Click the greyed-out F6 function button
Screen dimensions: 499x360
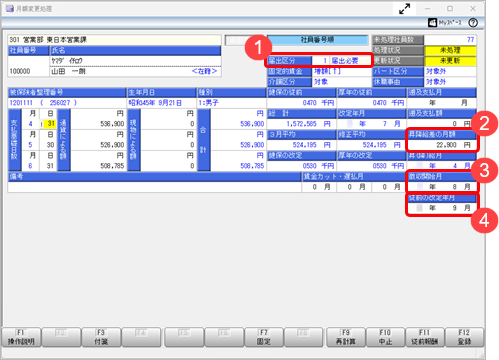click(224, 337)
